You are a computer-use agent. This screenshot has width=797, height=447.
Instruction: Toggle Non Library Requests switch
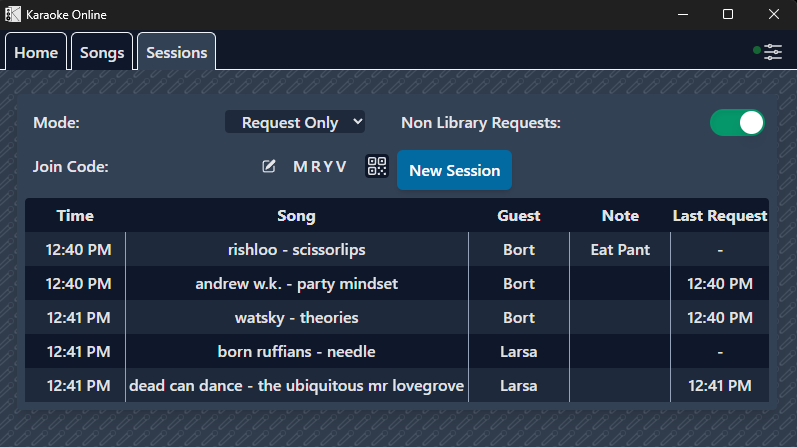pyautogui.click(x=737, y=123)
